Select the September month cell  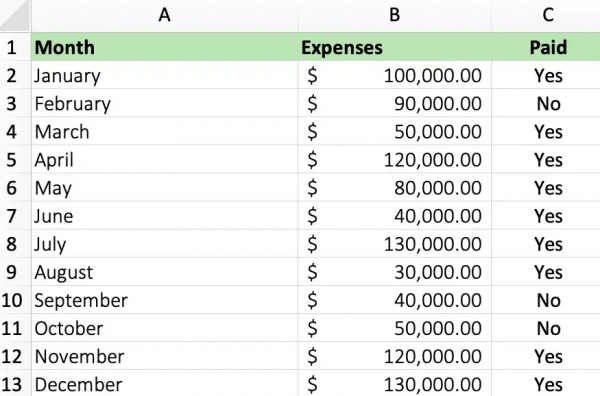click(x=164, y=300)
